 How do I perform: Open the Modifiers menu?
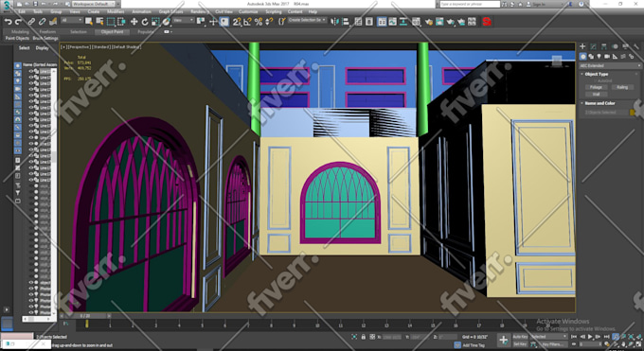point(116,12)
